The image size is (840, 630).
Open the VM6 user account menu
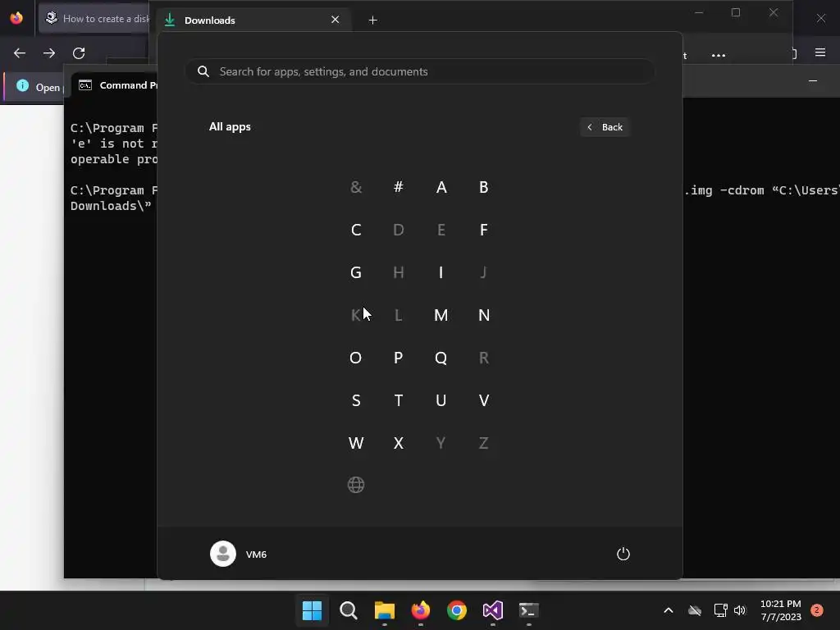click(239, 554)
